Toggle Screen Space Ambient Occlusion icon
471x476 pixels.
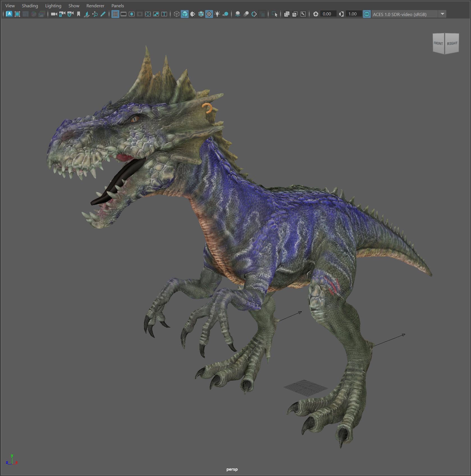point(238,14)
